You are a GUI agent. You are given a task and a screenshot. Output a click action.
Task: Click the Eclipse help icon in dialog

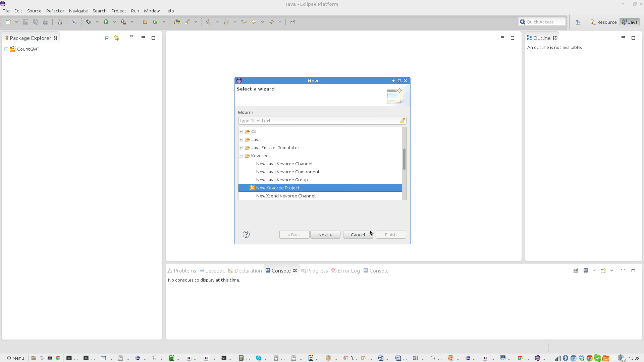(x=246, y=234)
